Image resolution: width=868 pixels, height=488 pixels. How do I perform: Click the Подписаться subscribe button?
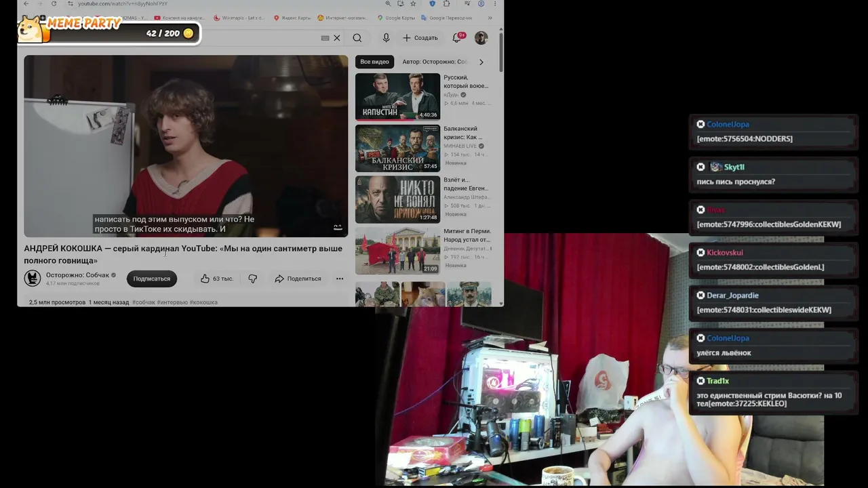pyautogui.click(x=151, y=279)
